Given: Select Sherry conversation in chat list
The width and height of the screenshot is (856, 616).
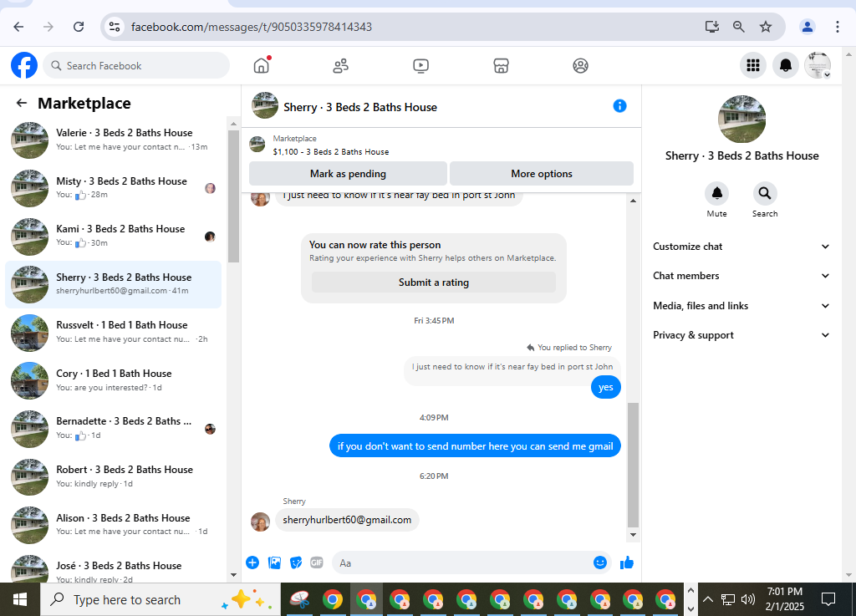Looking at the screenshot, I should (x=114, y=284).
